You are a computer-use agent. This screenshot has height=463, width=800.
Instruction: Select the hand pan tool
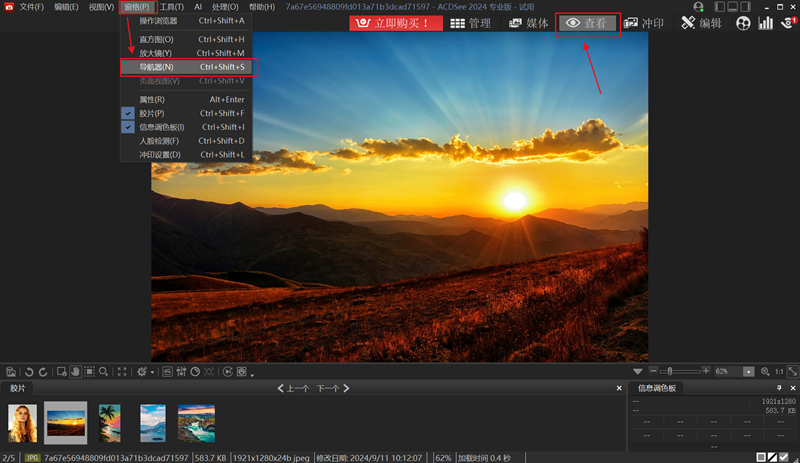point(75,371)
